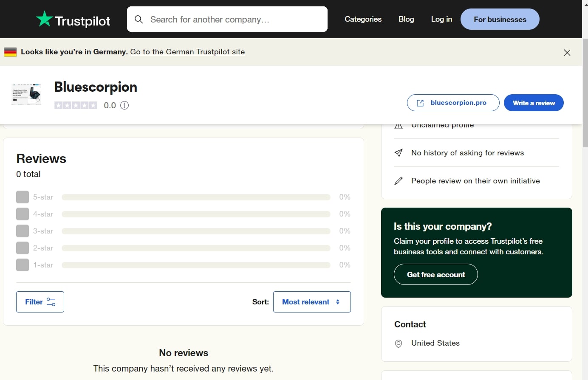Check the 2-star filter checkbox
Screen dimensions: 588x380
(x=23, y=248)
